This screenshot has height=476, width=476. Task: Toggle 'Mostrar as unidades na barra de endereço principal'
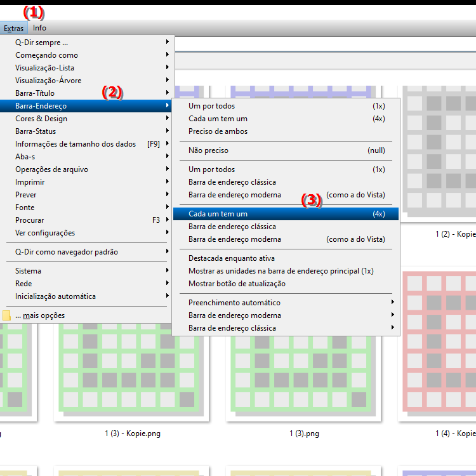coord(286,271)
